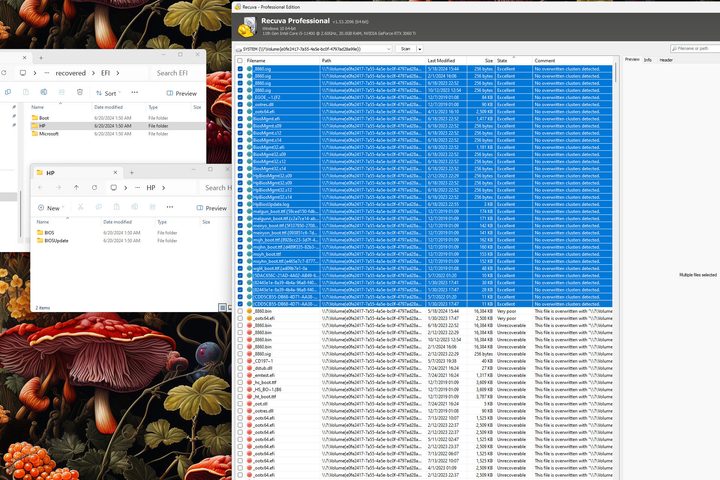Expand hidden path ellipsis before HP breadcrumb

click(137, 188)
